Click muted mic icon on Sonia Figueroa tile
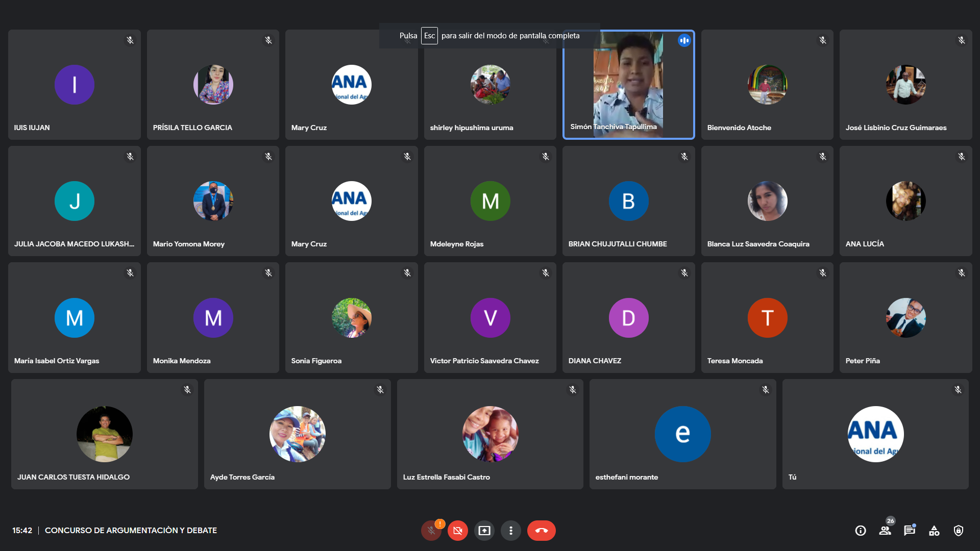The width and height of the screenshot is (980, 551). 407,273
